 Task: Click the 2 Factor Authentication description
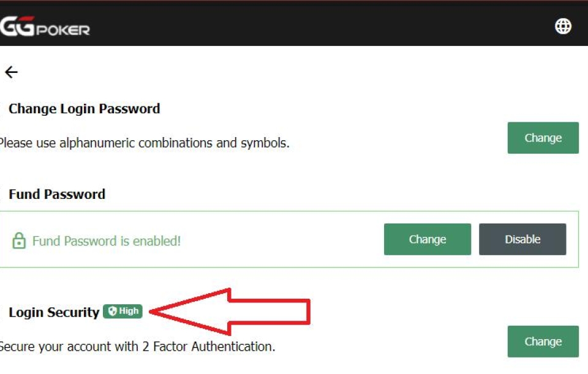click(138, 346)
